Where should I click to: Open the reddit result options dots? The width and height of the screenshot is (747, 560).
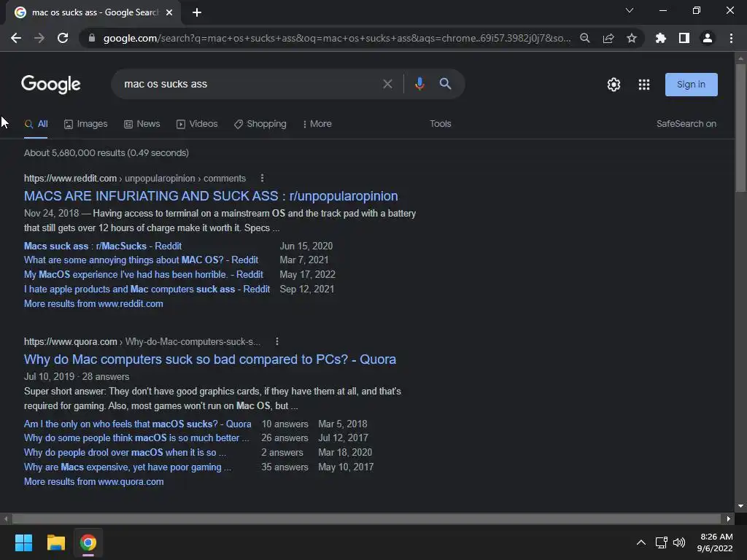(262, 178)
